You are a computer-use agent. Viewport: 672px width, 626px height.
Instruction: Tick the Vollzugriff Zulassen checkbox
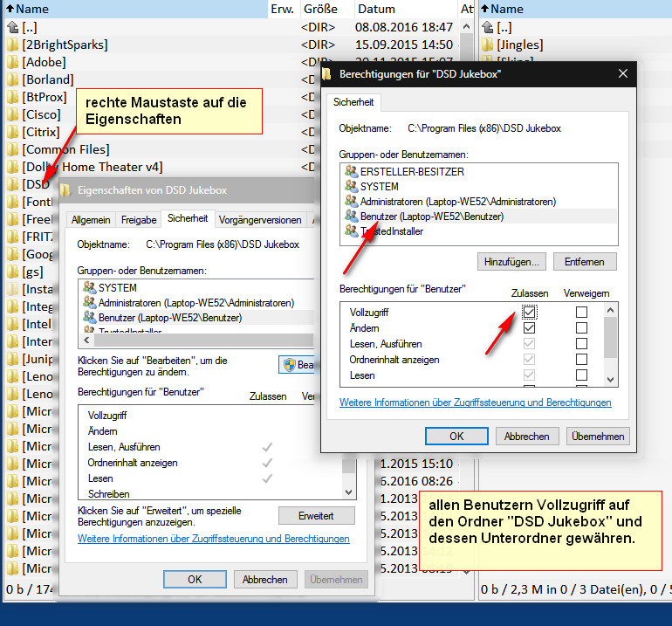529,312
